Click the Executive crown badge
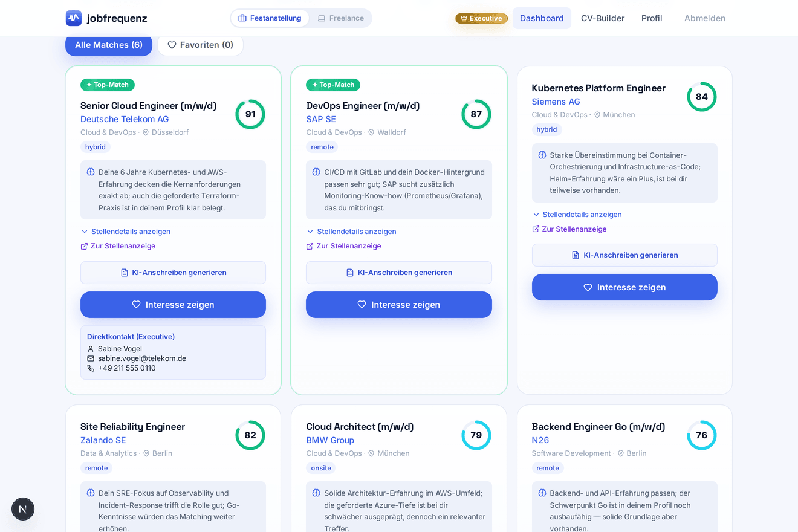Screen dimensions: 798x532 (481, 18)
